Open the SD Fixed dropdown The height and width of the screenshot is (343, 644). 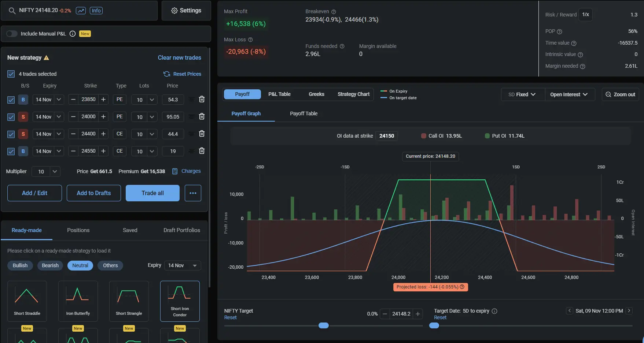coord(523,94)
